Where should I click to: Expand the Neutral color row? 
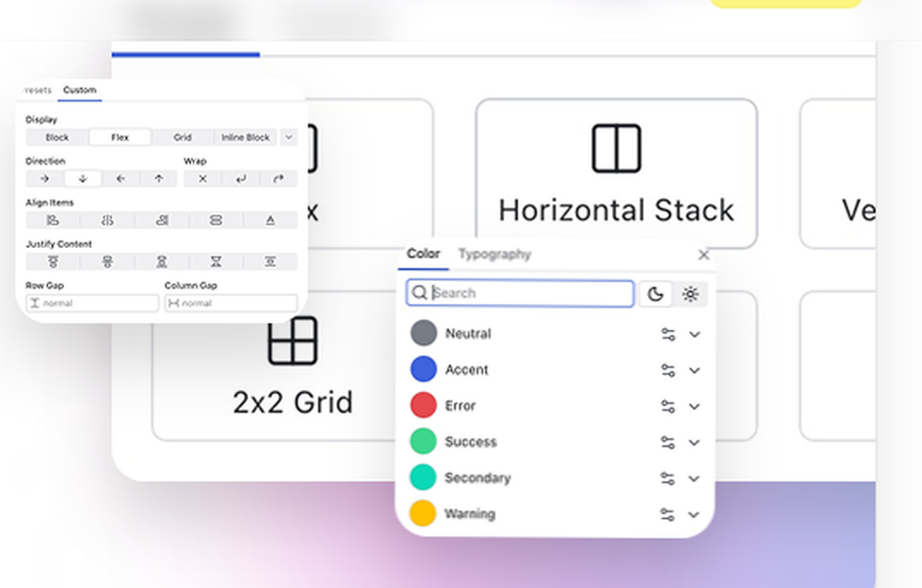coord(694,335)
